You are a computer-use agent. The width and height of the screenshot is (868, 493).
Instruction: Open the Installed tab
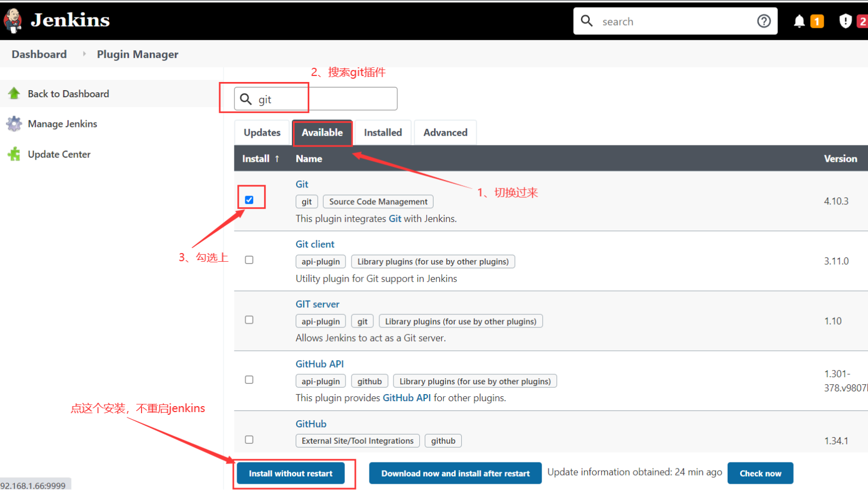(383, 132)
